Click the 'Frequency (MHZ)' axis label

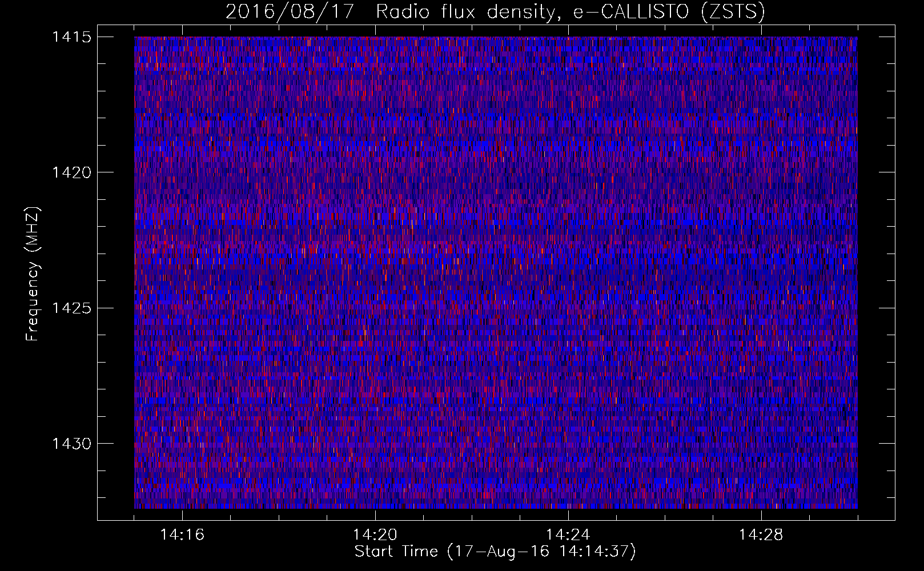pyautogui.click(x=33, y=274)
